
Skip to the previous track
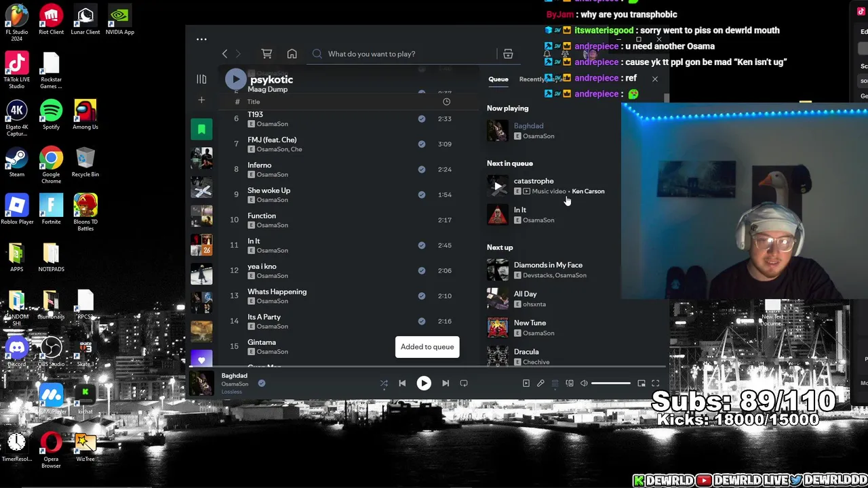point(402,384)
